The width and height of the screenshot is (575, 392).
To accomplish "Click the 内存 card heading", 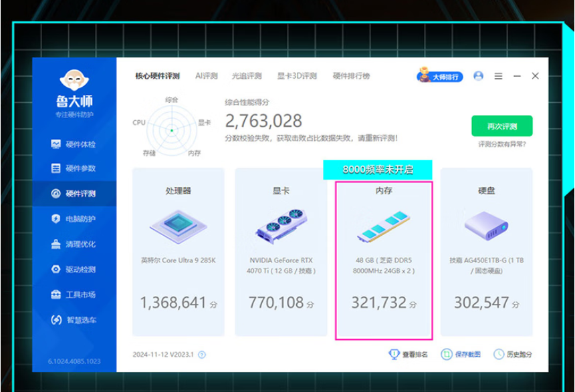I will 384,190.
